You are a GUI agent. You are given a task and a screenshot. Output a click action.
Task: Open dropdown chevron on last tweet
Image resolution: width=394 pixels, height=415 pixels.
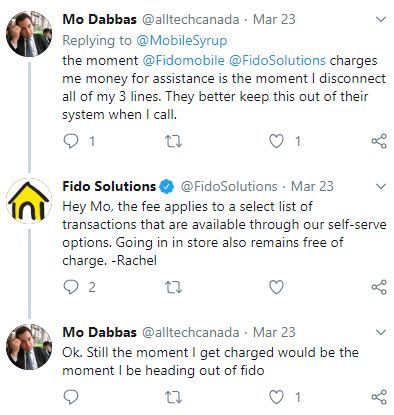[x=381, y=332]
